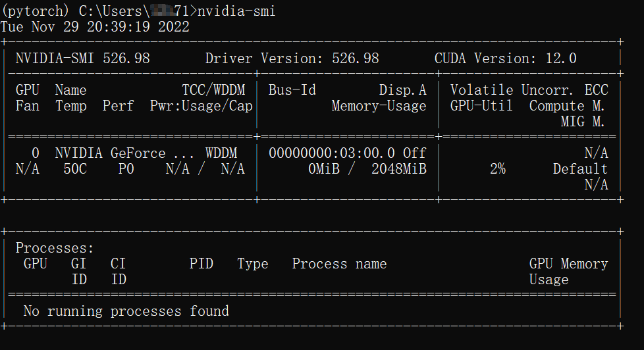Click the performance state 'P0'
The width and height of the screenshot is (644, 350).
126,169
